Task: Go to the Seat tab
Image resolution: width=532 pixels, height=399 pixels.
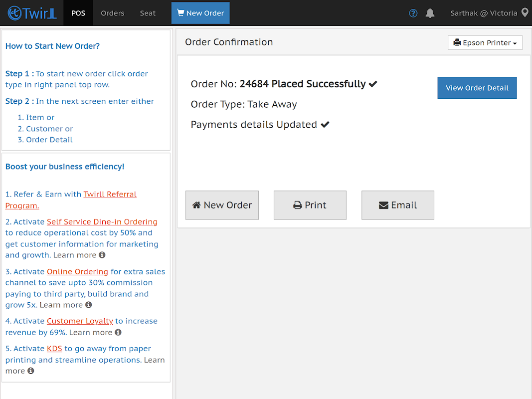Action: (148, 13)
